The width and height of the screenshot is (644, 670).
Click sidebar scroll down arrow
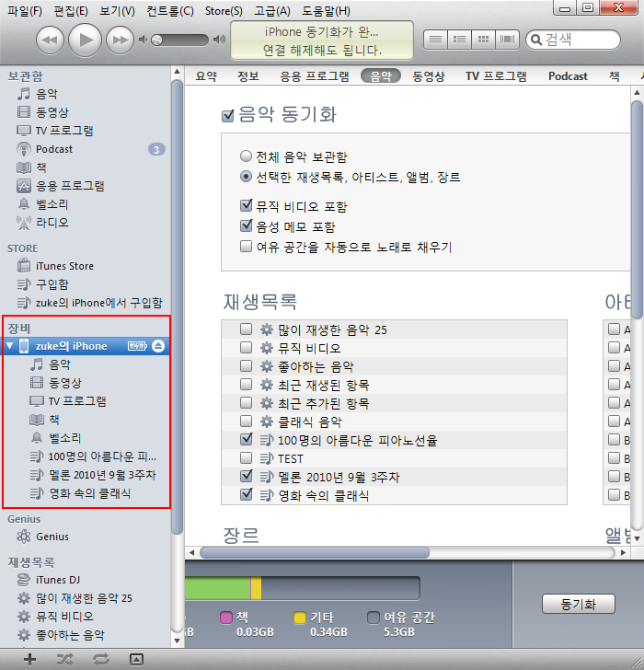(178, 641)
